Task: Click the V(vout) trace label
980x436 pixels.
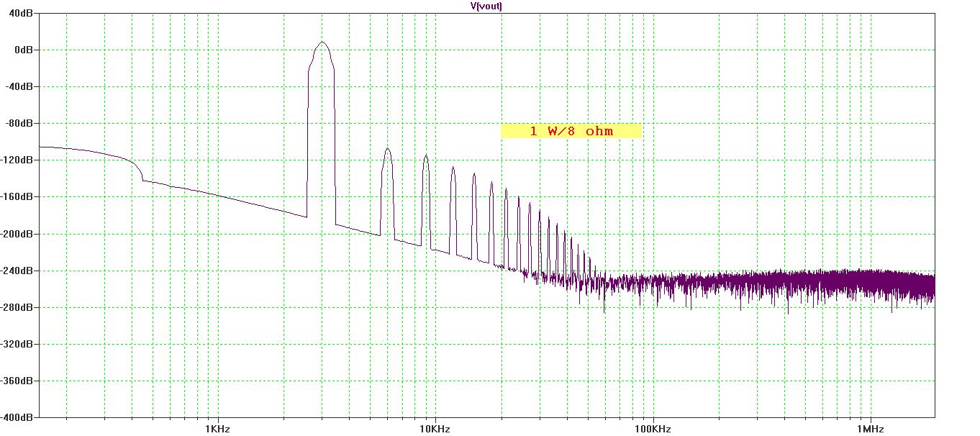Action: [x=486, y=6]
